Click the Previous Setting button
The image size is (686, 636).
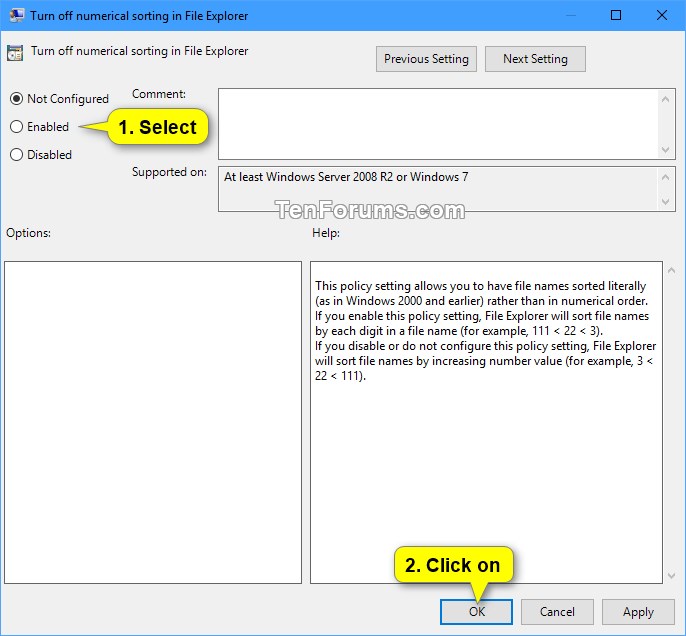(x=426, y=59)
